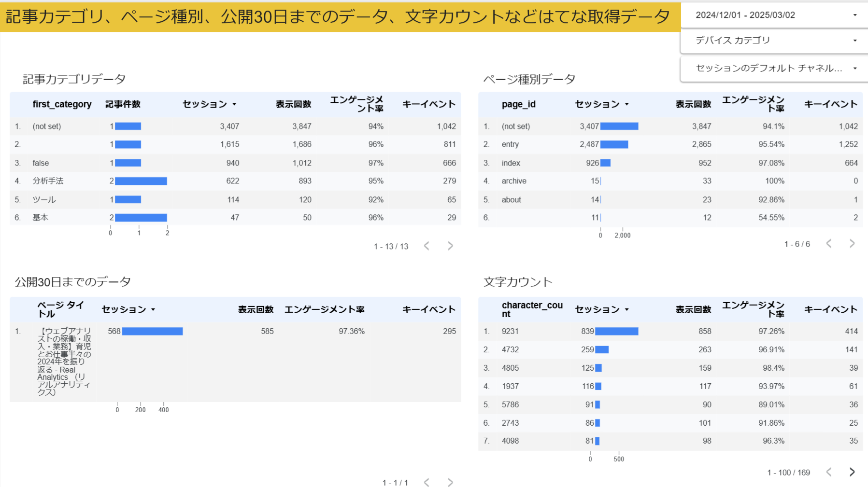
Task: Go to next page in 文字カウント table
Action: [852, 472]
